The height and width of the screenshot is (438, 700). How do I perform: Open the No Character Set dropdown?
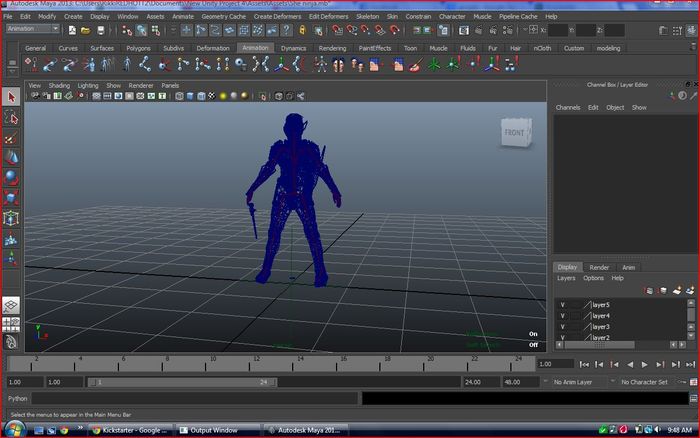[644, 382]
